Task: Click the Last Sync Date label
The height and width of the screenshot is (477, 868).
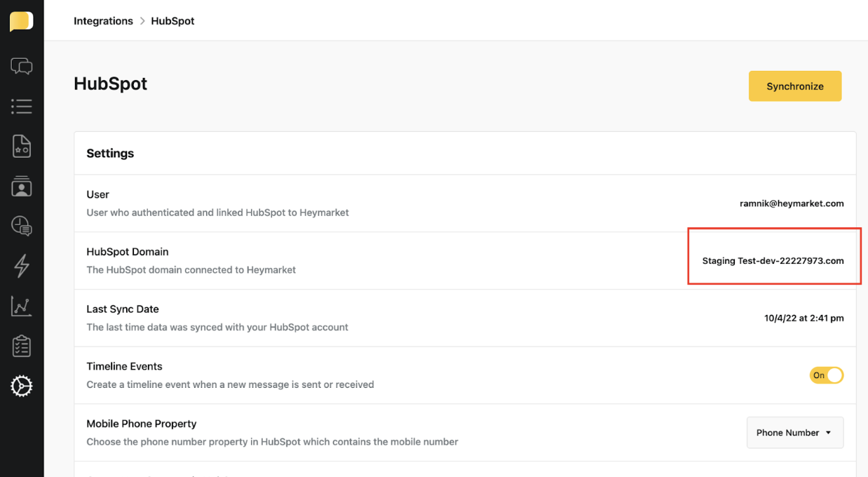Action: coord(123,309)
